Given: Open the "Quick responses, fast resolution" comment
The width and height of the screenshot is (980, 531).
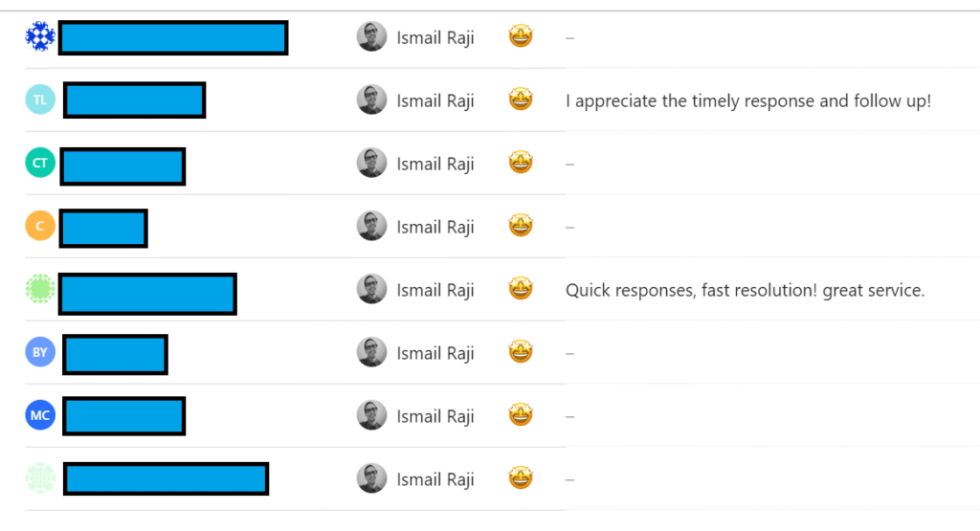Looking at the screenshot, I should [x=745, y=290].
